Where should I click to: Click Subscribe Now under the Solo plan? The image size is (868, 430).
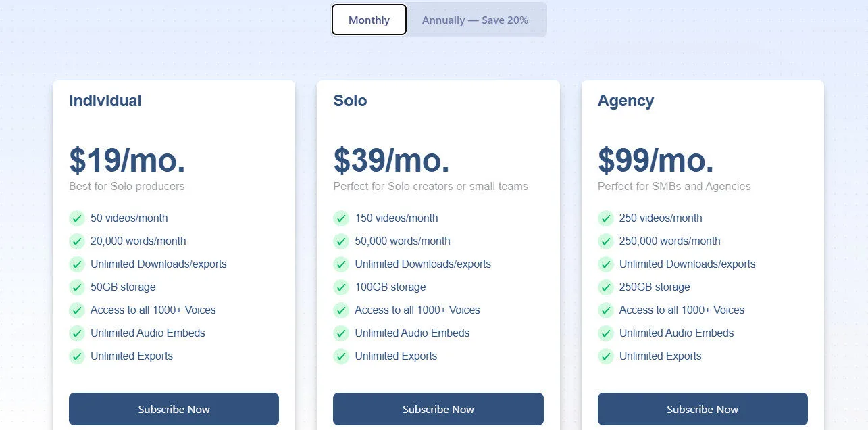[438, 409]
